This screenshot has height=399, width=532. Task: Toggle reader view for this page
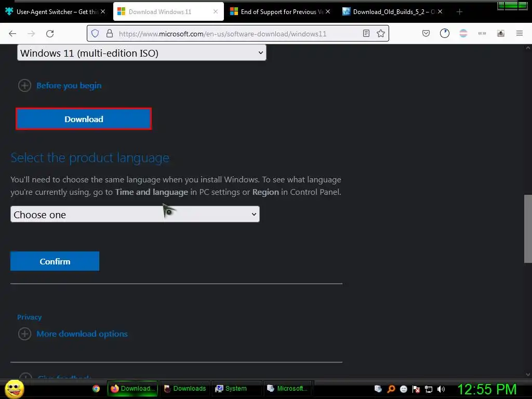(366, 33)
